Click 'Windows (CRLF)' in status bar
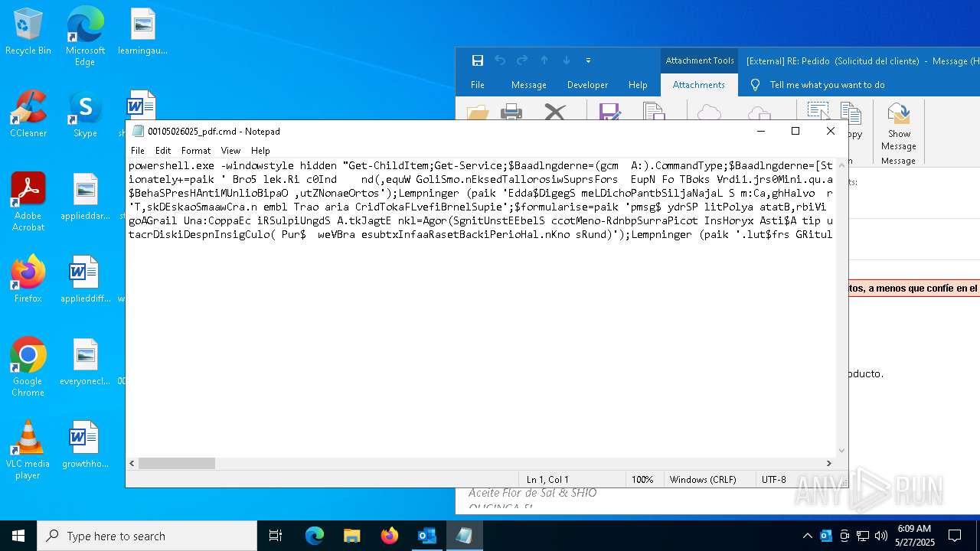The width and height of the screenshot is (980, 551). (703, 480)
